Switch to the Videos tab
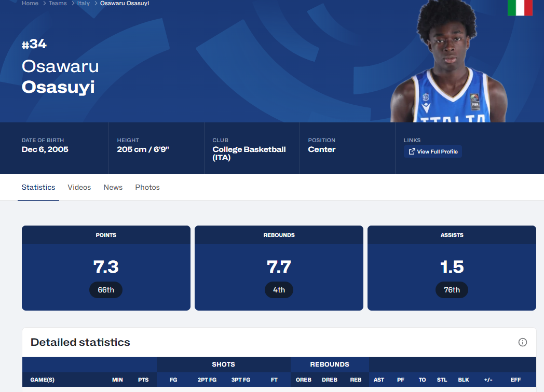The image size is (544, 392). [79, 187]
